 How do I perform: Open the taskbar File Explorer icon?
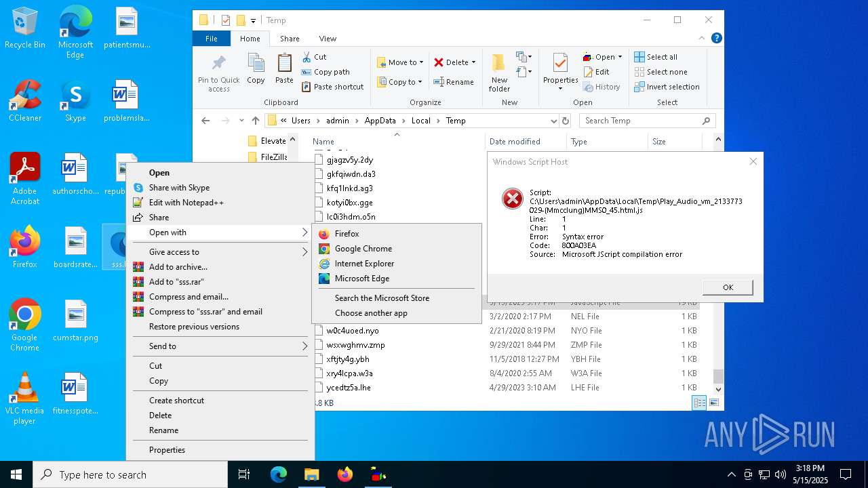[311, 474]
